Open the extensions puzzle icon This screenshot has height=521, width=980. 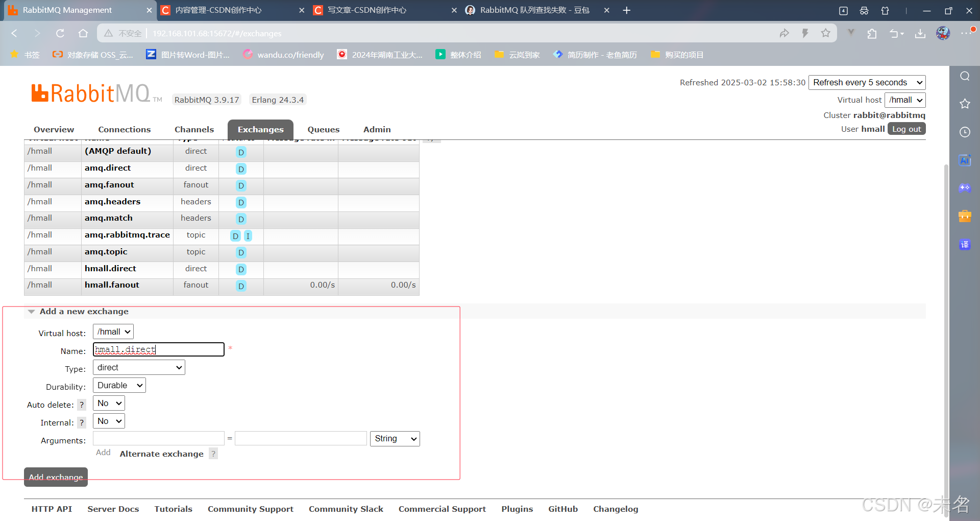(872, 33)
